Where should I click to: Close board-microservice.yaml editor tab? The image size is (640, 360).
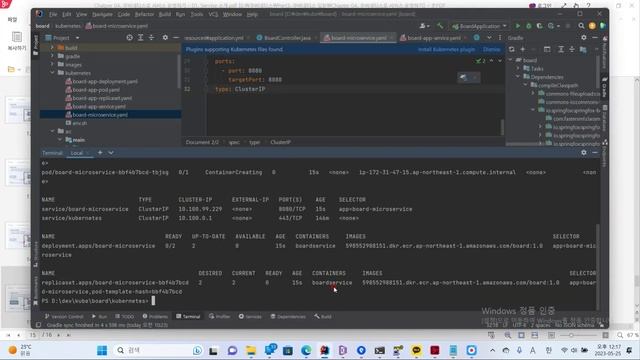tap(391, 38)
